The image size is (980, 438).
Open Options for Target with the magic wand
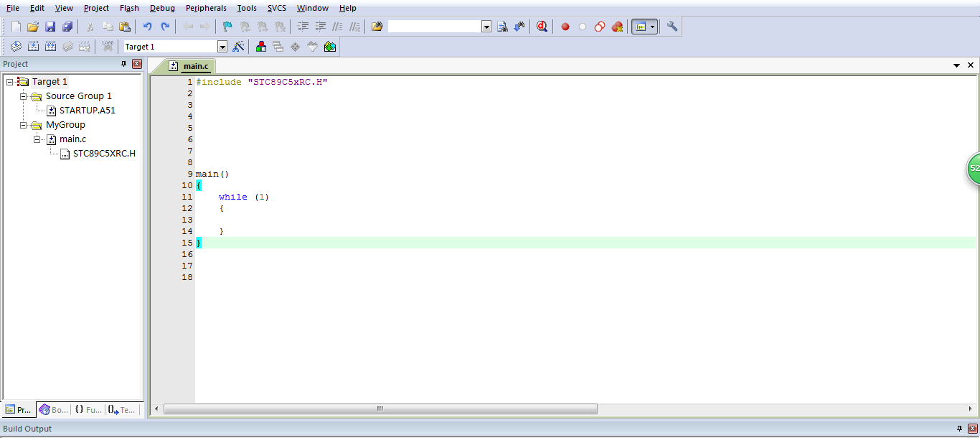239,47
